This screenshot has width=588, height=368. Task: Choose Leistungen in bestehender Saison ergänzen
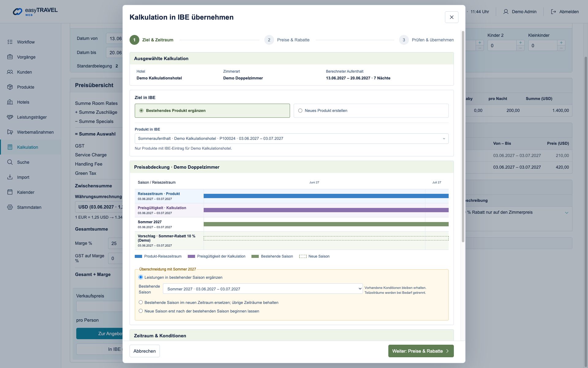tap(141, 277)
